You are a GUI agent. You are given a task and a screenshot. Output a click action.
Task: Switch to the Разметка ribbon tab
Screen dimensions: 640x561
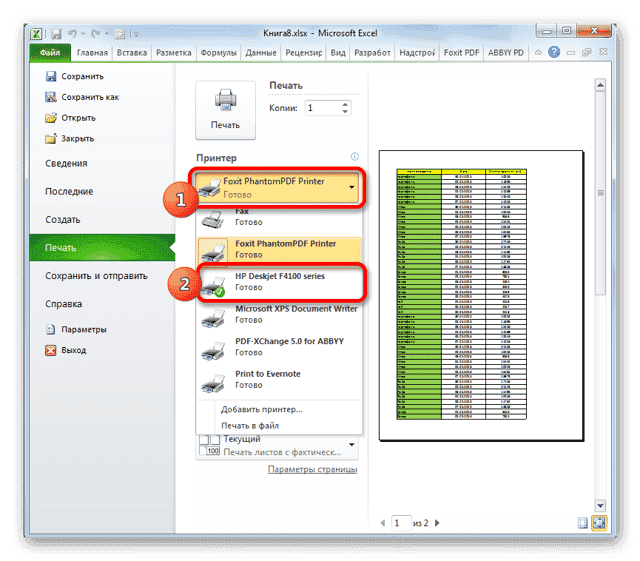(173, 53)
